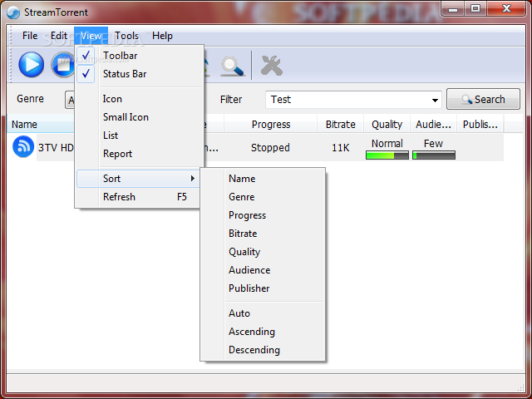This screenshot has height=399, width=532.
Task: Click the Publisher column header
Action: [480, 125]
